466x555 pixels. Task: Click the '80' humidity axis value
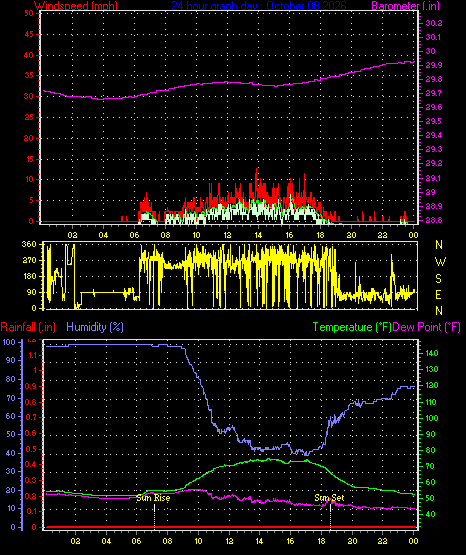11,379
